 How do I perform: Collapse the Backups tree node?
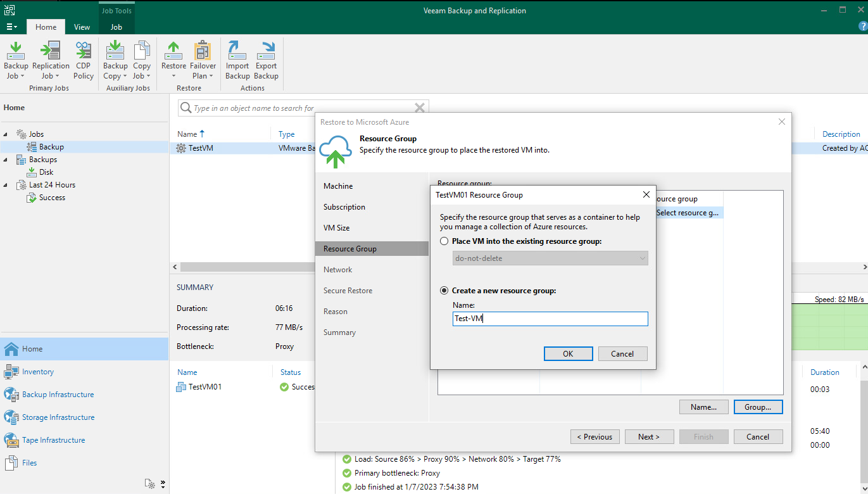[x=6, y=160]
